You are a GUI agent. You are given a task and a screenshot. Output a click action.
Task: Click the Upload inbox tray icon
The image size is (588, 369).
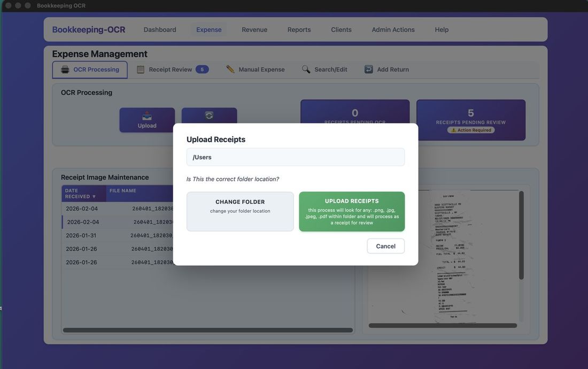coord(147,116)
